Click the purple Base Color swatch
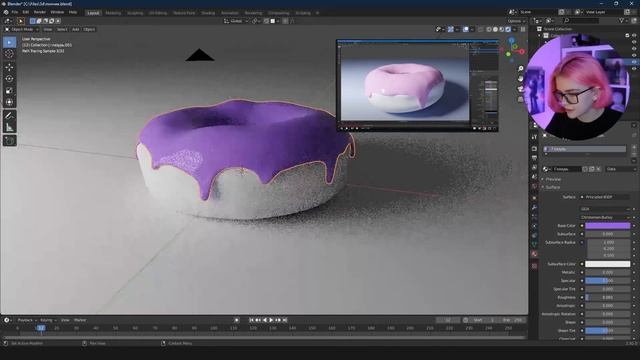 tap(607, 226)
